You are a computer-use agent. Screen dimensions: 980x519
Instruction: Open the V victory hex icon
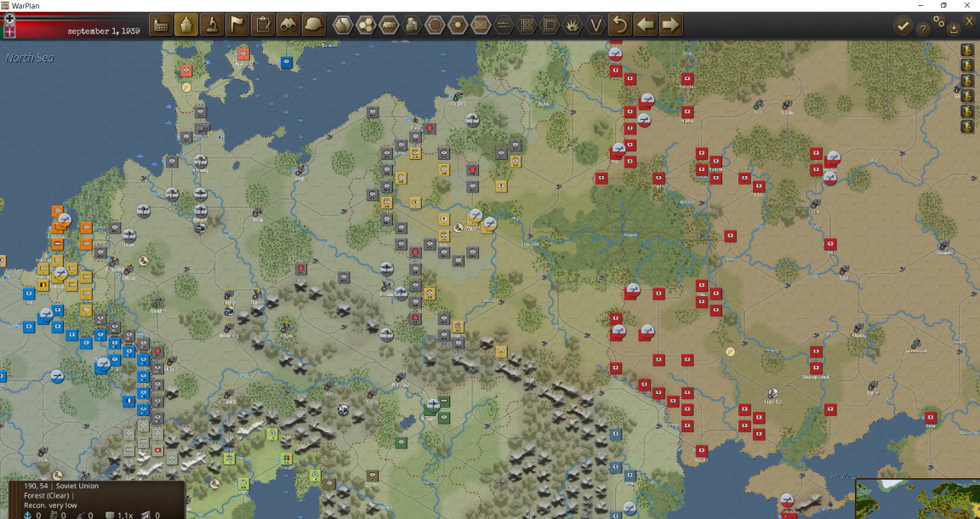point(596,25)
